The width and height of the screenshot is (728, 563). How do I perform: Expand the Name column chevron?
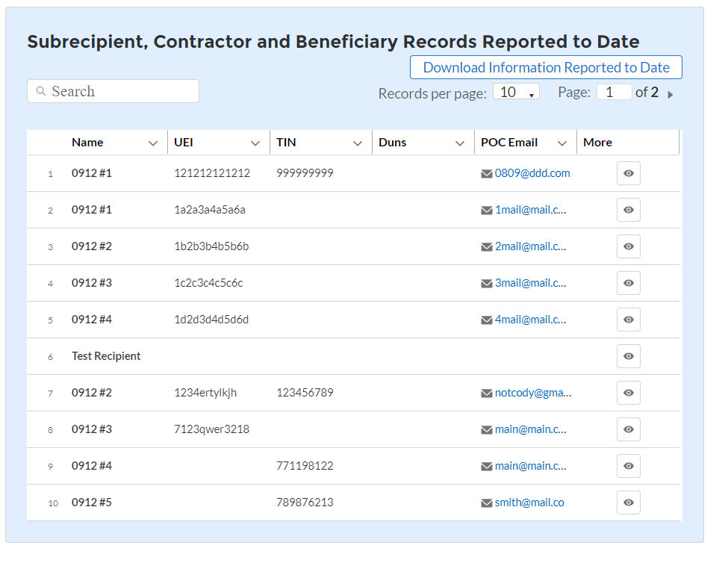tap(153, 143)
